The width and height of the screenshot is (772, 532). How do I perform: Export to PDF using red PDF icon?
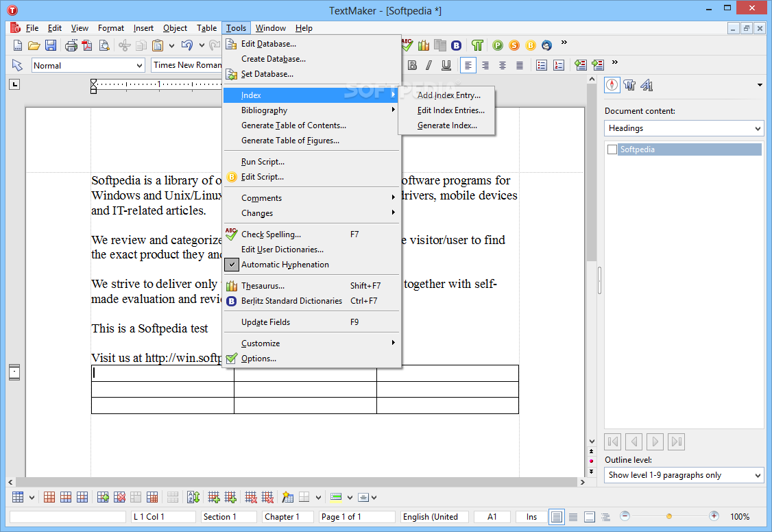pyautogui.click(x=88, y=46)
